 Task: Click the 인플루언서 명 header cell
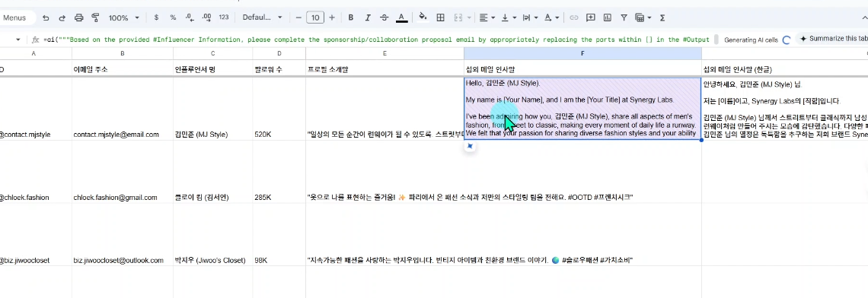point(212,69)
